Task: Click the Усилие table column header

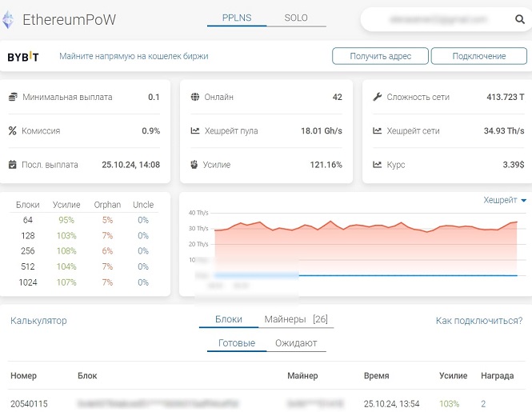Action: (x=453, y=376)
